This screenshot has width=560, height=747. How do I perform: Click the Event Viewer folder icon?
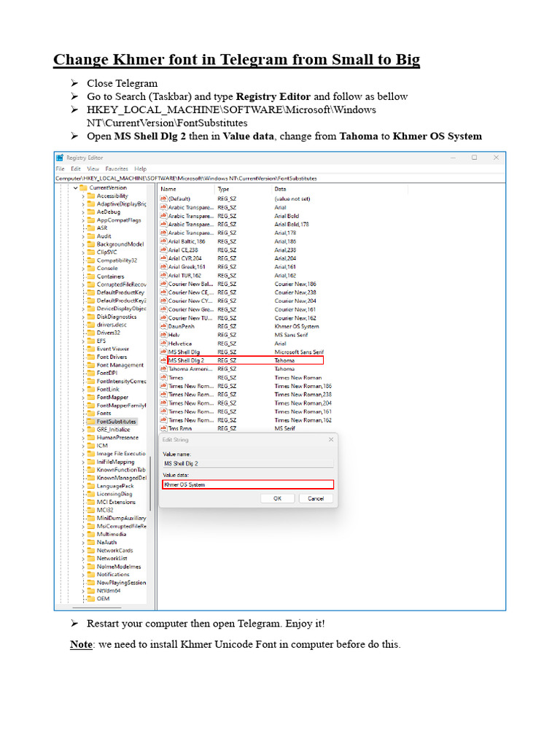[91, 349]
